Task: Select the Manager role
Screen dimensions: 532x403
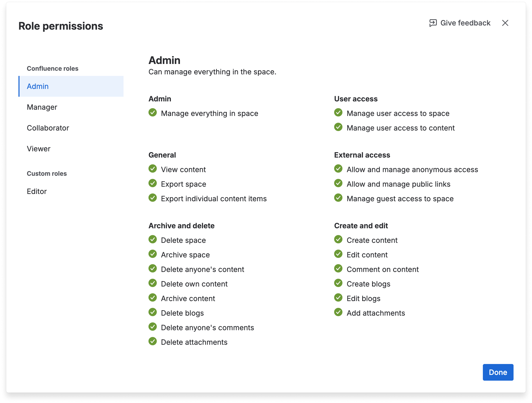Action: pyautogui.click(x=42, y=107)
